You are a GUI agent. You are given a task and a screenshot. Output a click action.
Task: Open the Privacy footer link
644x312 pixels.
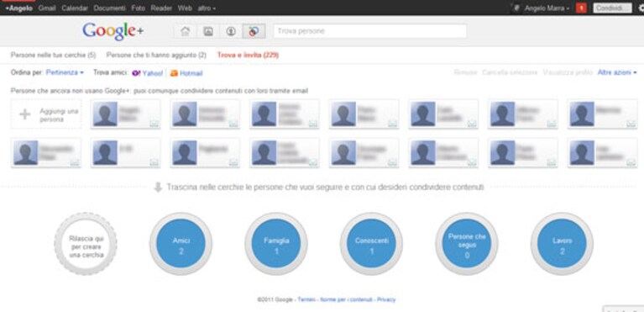point(386,299)
